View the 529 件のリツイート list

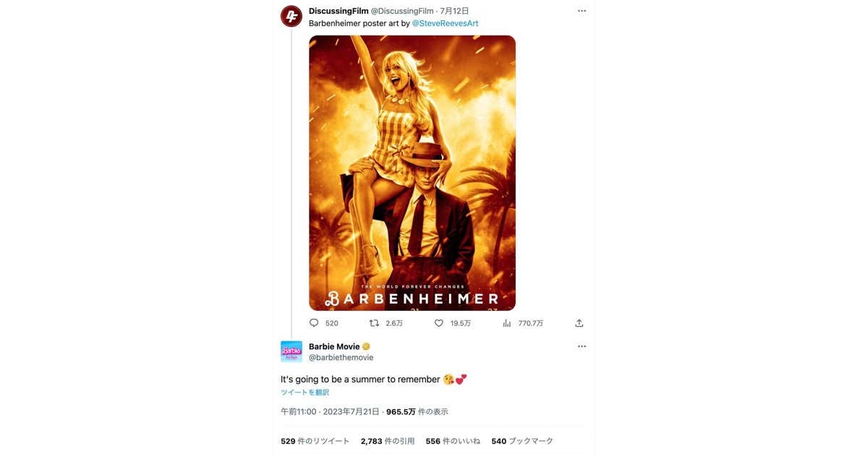click(315, 441)
